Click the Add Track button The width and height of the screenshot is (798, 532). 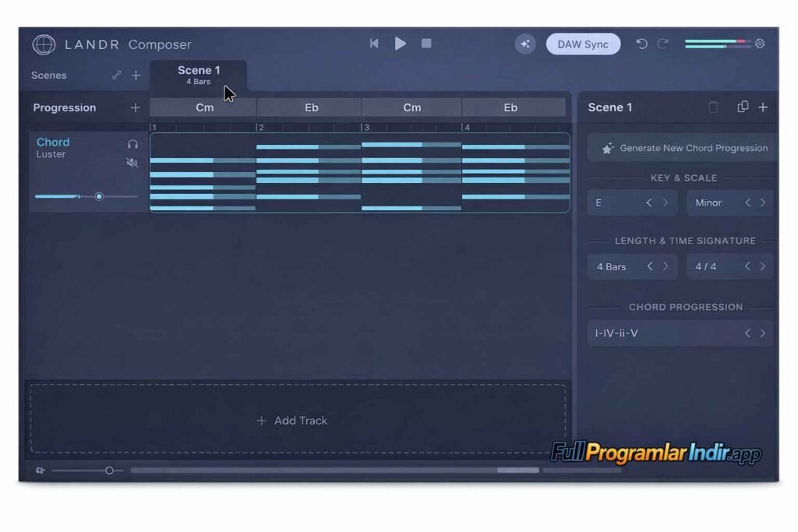292,420
